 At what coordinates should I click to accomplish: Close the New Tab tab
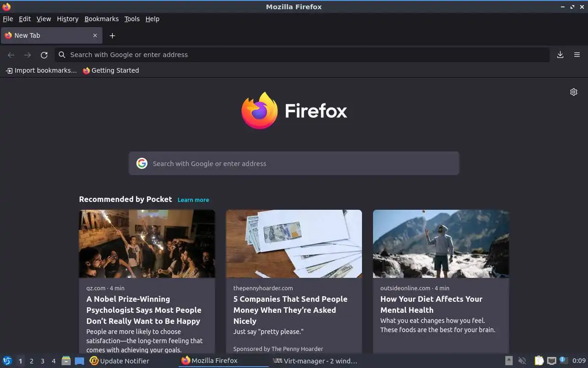click(x=95, y=35)
